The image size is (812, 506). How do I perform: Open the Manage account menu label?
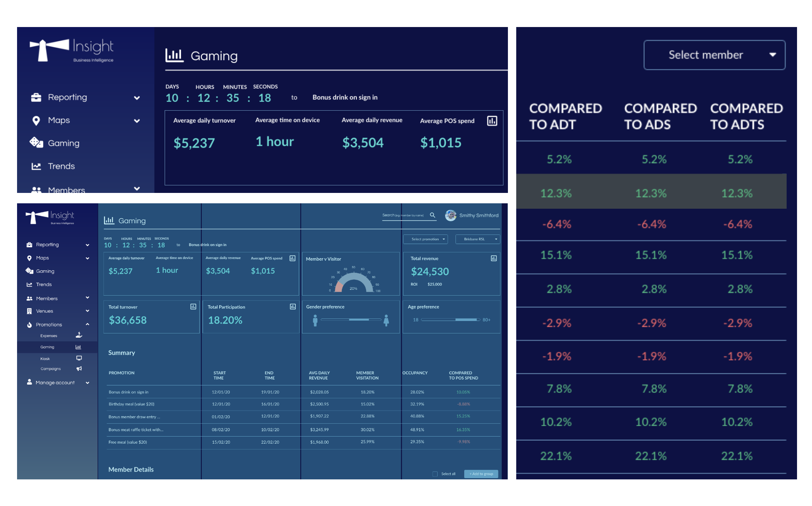click(x=55, y=383)
